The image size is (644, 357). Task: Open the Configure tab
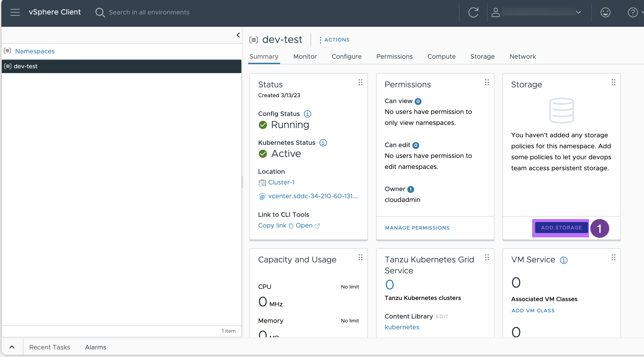(346, 57)
